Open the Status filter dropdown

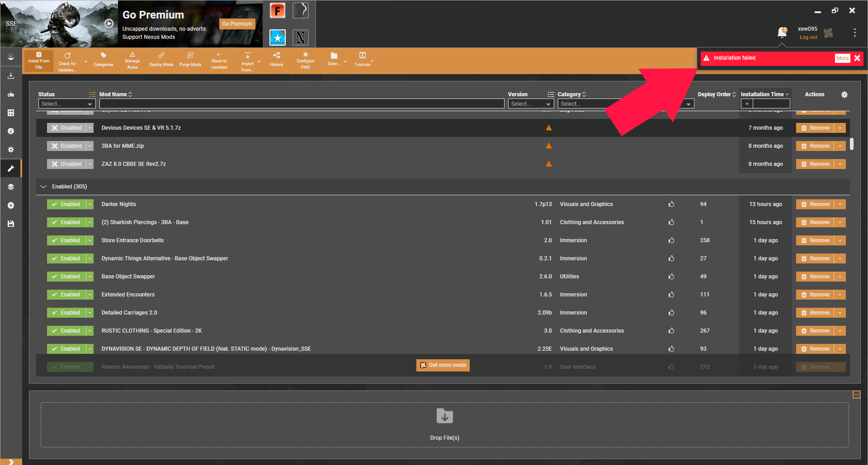pyautogui.click(x=67, y=104)
